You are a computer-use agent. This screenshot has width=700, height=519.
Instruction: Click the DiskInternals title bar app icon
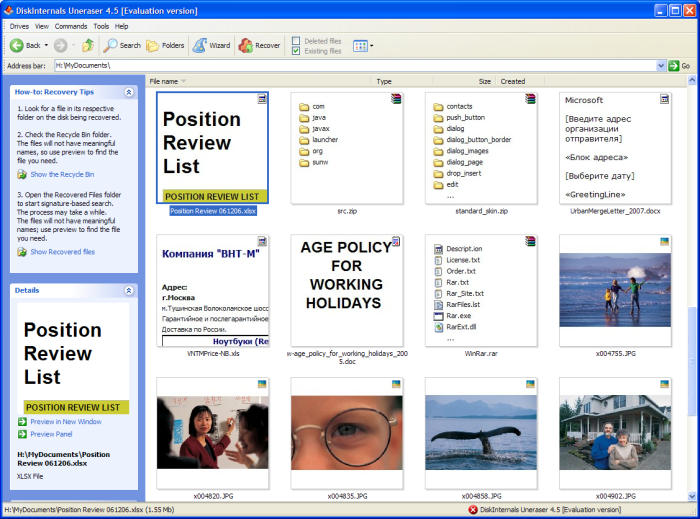(8, 10)
